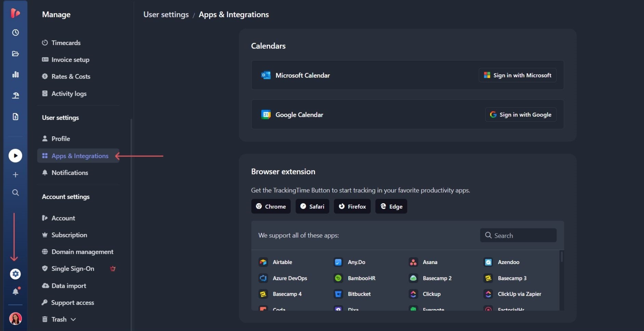Click the Microsoft Calendar Outlook icon

266,75
